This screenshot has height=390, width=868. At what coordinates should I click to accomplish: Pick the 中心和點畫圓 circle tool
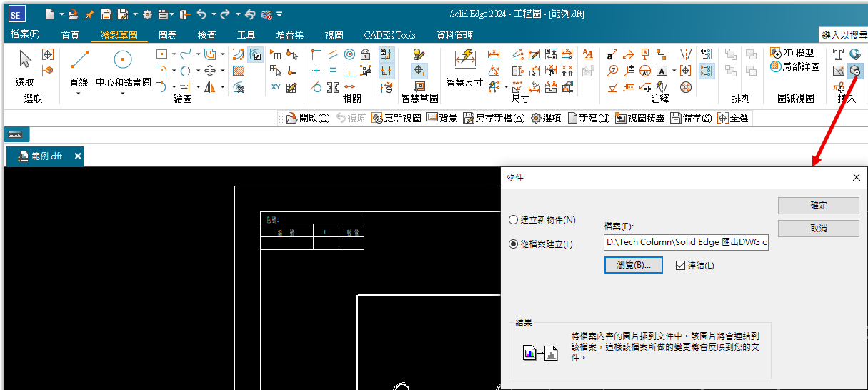click(123, 69)
